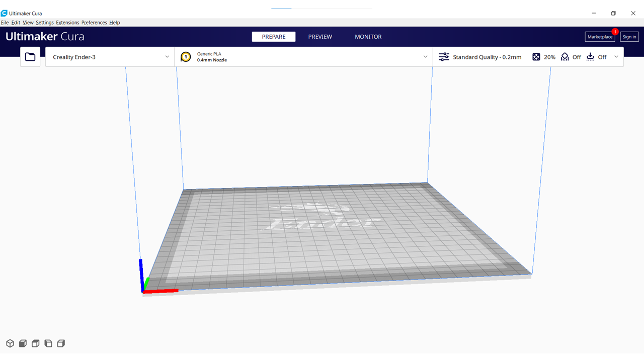Open the Edit menu
This screenshot has height=362, width=644.
[16, 23]
